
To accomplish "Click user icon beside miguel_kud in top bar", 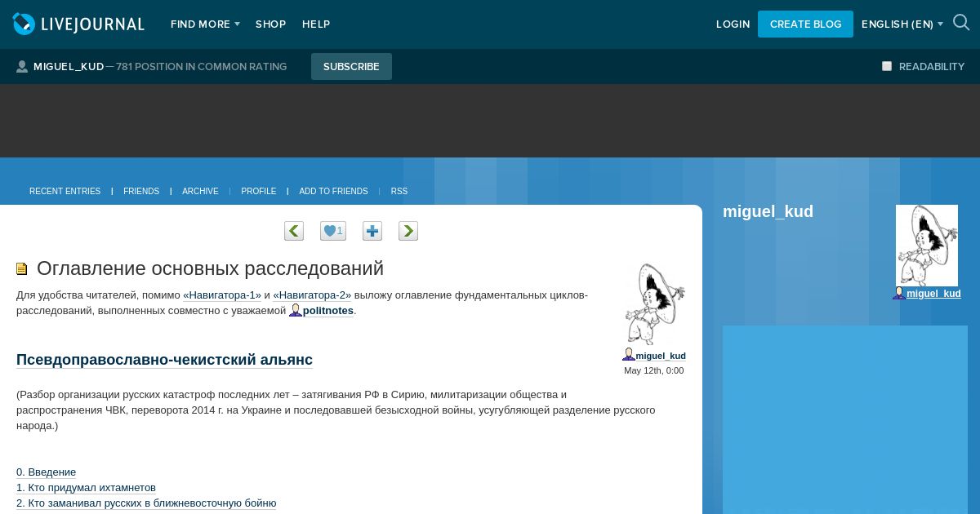I will pyautogui.click(x=22, y=67).
